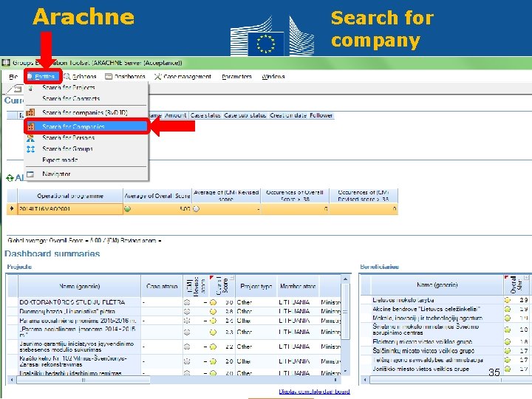The width and height of the screenshot is (532, 399).
Task: Open the Entities menu
Action: [x=44, y=77]
